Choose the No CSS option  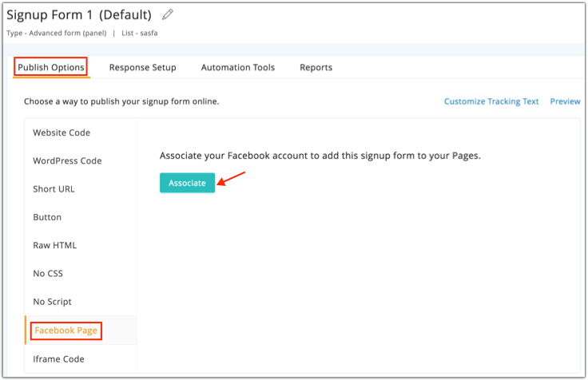(x=48, y=273)
